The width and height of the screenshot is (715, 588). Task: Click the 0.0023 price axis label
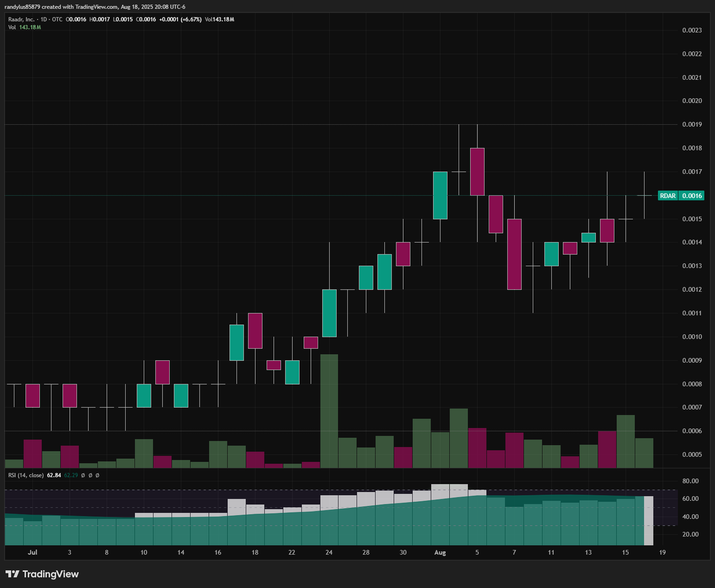691,30
